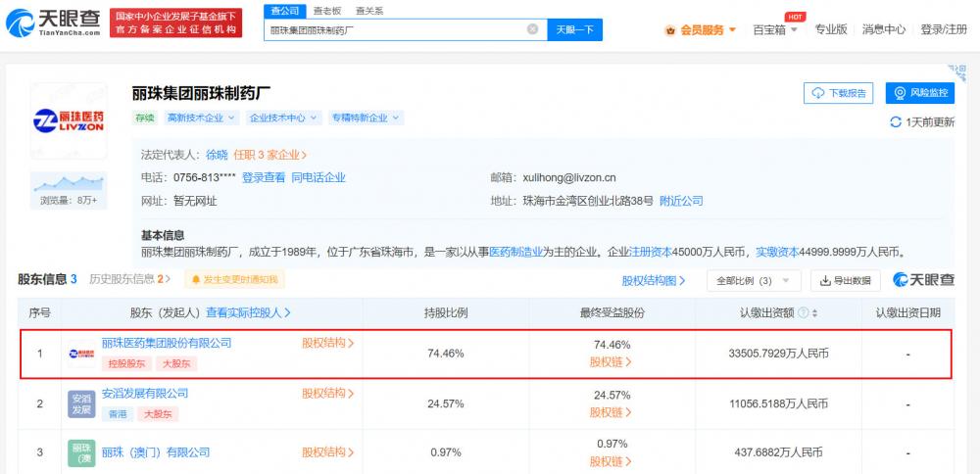
Task: Click 查看实际控股人 link in table header
Action: click(249, 312)
